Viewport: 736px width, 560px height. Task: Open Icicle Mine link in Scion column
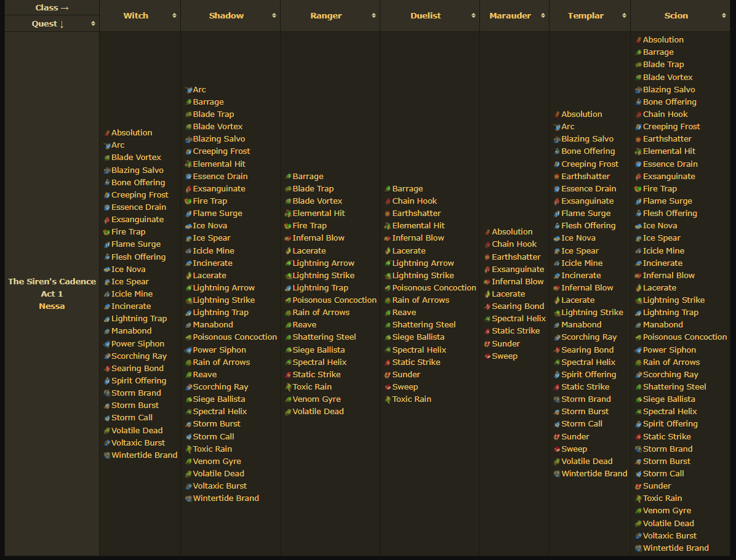pyautogui.click(x=664, y=251)
